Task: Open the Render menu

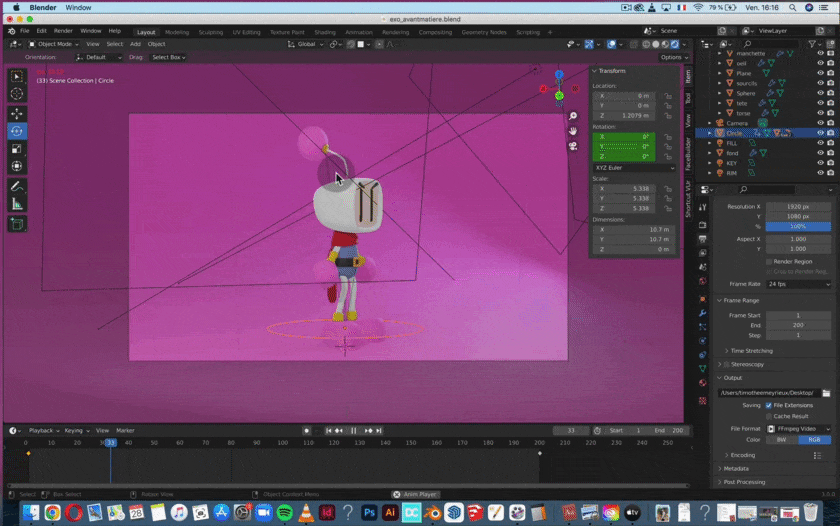Action: pyautogui.click(x=63, y=31)
